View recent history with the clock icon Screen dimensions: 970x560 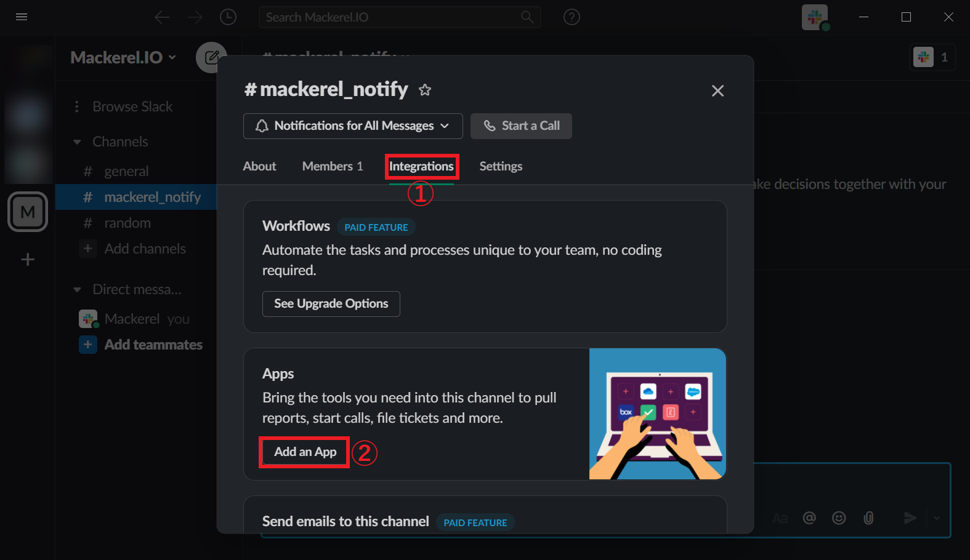[x=228, y=17]
